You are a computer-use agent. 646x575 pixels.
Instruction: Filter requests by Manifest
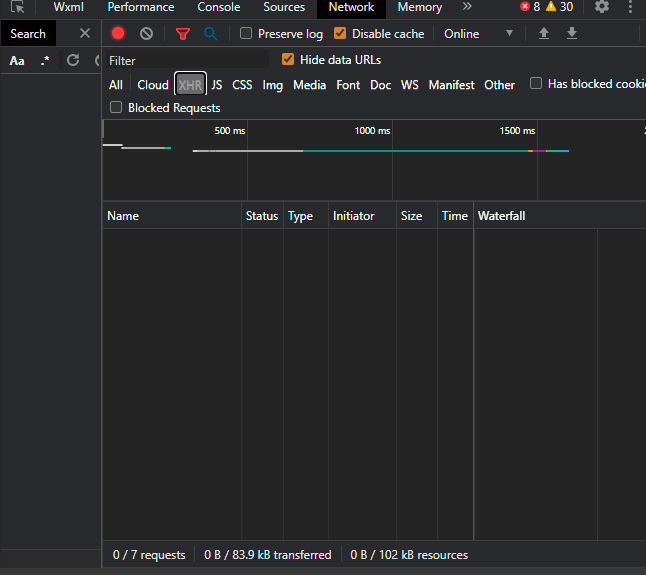point(452,85)
